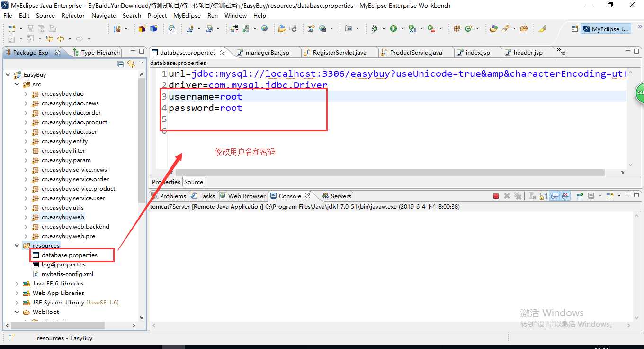Switch to the ProductServlet.java tab
This screenshot has width=644, height=349.
[416, 52]
